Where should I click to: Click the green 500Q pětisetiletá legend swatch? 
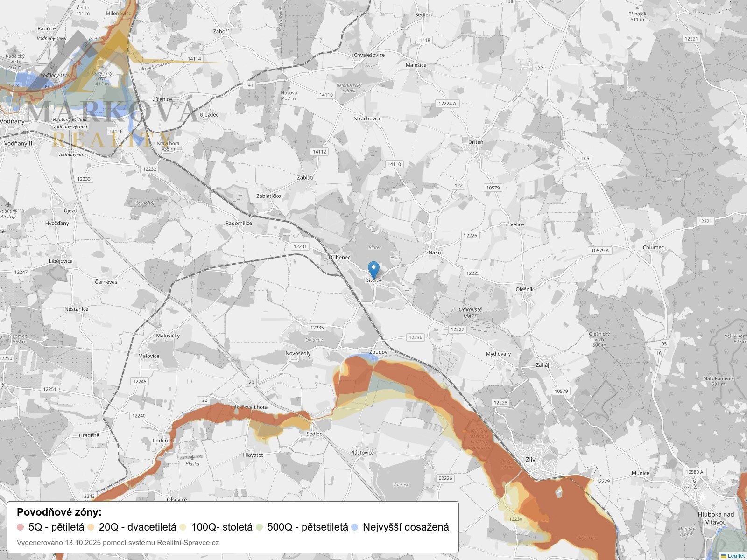point(260,527)
